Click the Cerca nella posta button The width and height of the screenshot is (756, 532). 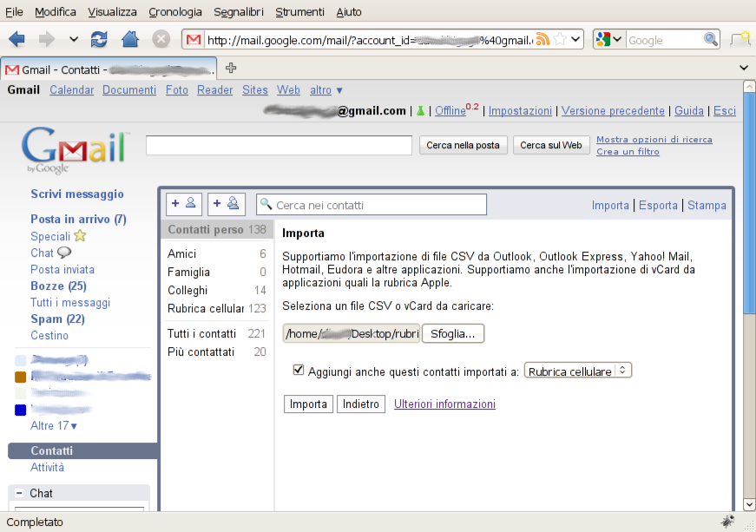[x=463, y=145]
